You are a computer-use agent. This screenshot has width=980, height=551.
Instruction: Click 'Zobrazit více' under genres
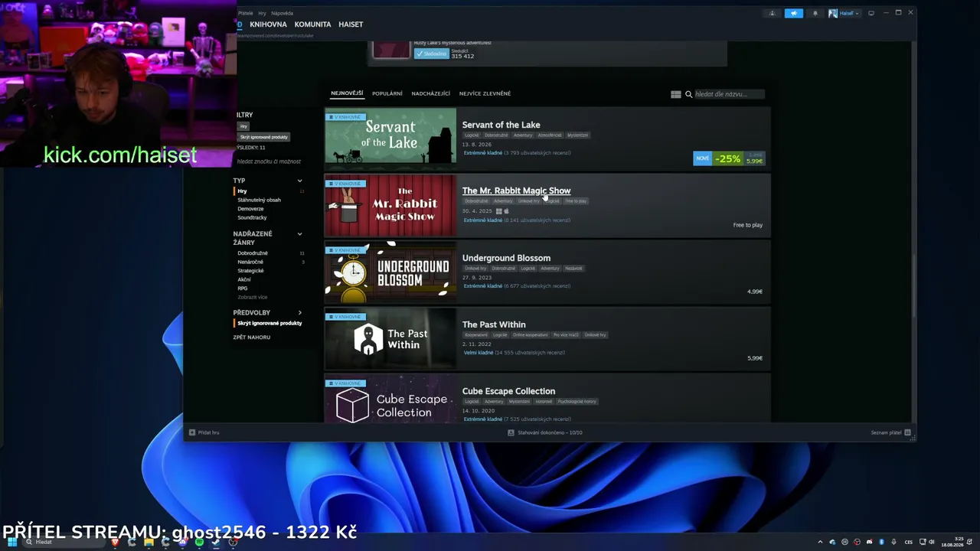point(253,297)
